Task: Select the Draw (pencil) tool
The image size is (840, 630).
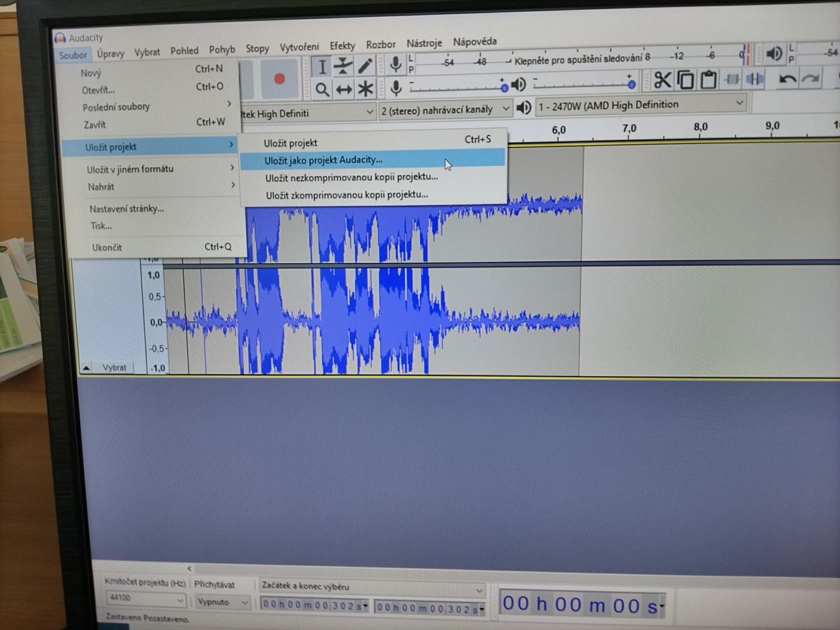Action: [366, 65]
